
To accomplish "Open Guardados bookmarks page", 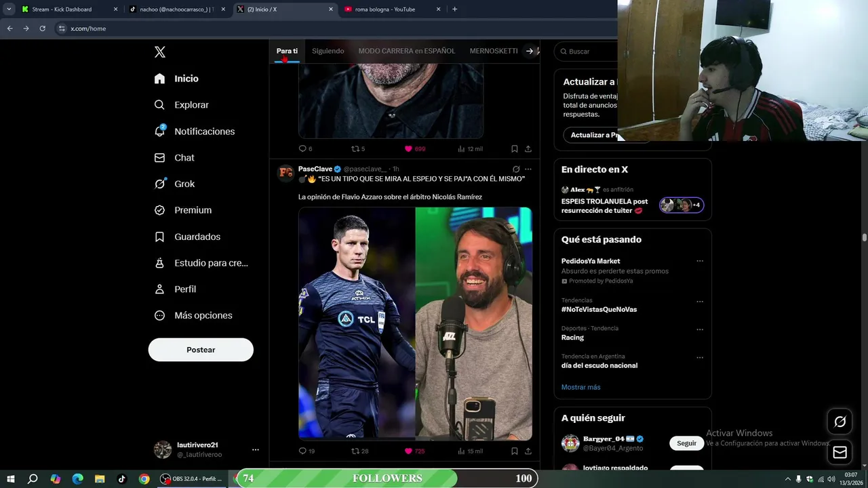I will [x=187, y=237].
